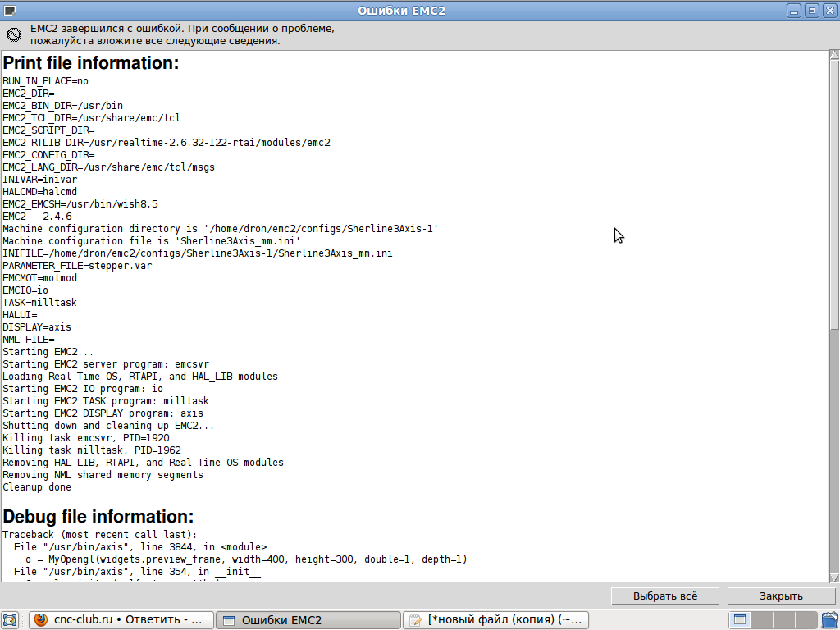This screenshot has width=840, height=630.
Task: Select 'Ошибки EMC2' taskbar entry
Action: [x=308, y=620]
